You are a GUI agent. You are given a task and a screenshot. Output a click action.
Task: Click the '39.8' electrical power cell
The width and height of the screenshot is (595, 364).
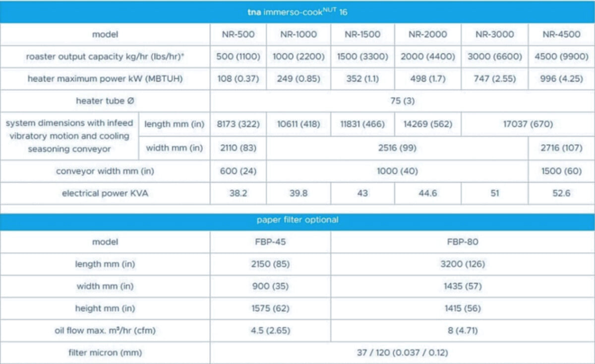coord(298,193)
